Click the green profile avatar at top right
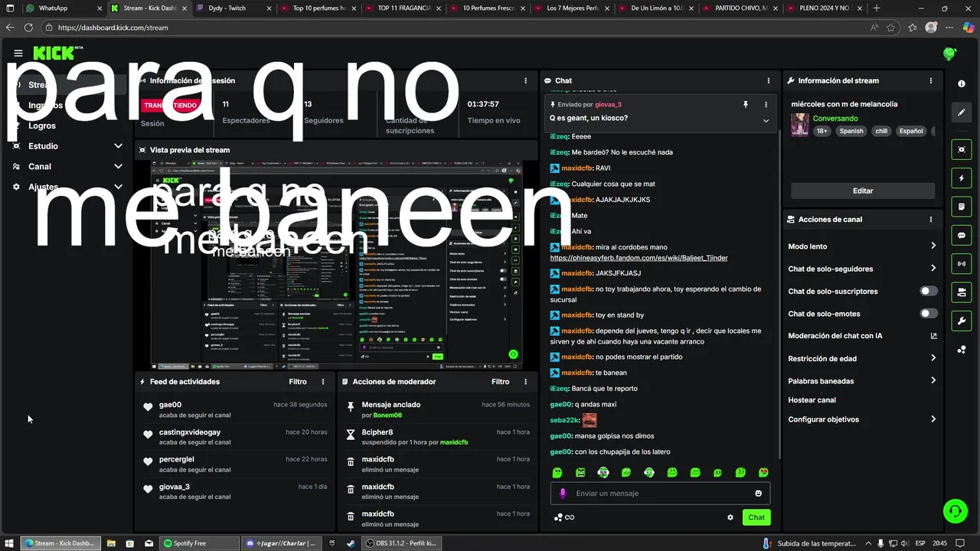980x551 pixels. tap(949, 54)
